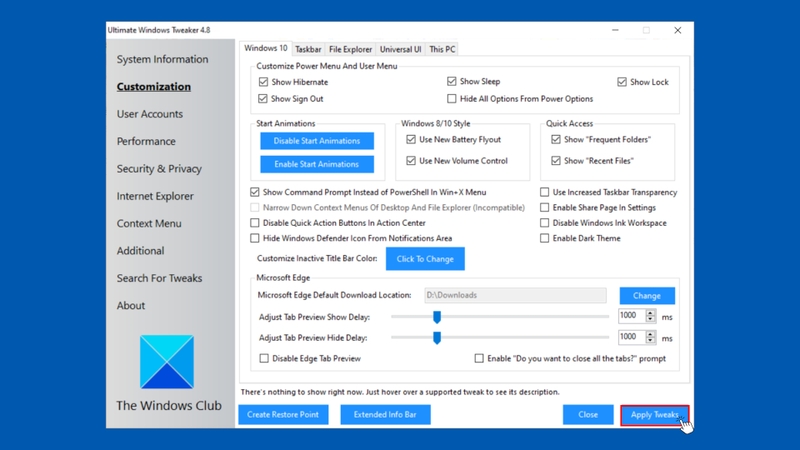The image size is (800, 450).
Task: Check Disable Edge Tab Preview
Action: [264, 358]
